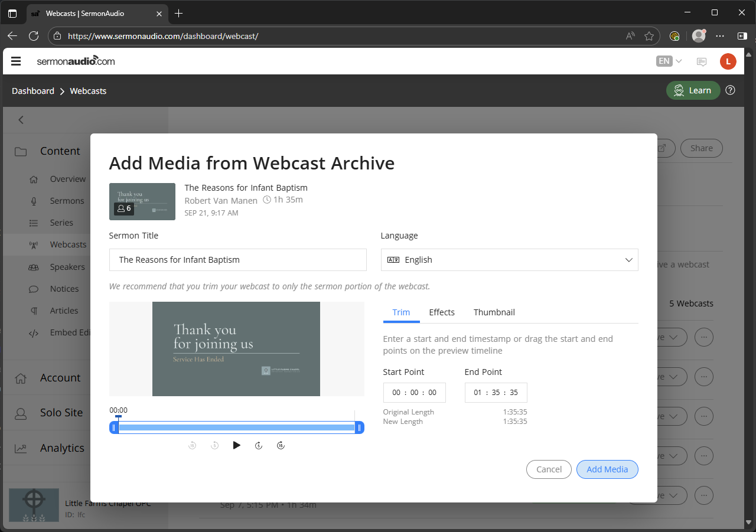756x532 pixels.
Task: Open Overview in sidebar
Action: pos(67,179)
